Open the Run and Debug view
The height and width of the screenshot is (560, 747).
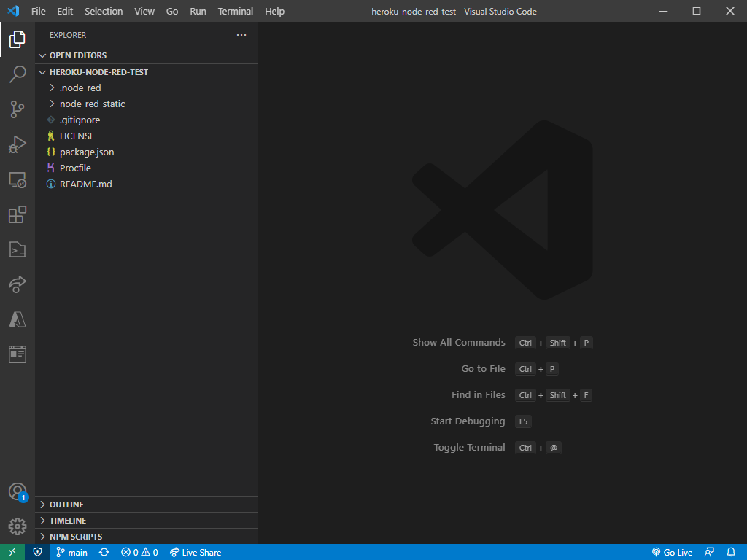pos(18,144)
